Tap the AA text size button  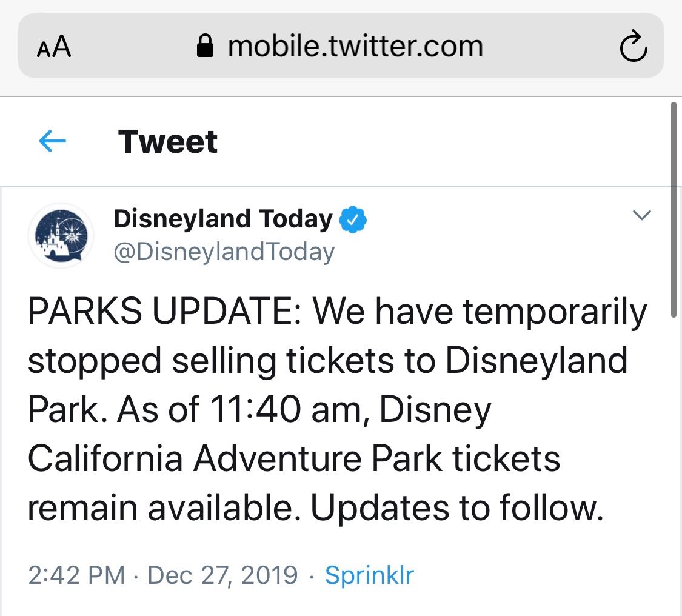(x=54, y=47)
